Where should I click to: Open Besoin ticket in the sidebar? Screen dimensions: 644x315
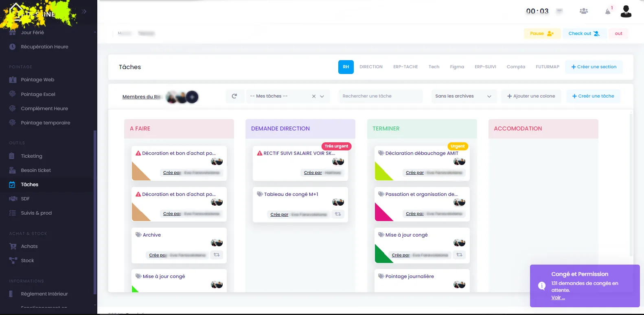click(x=36, y=170)
